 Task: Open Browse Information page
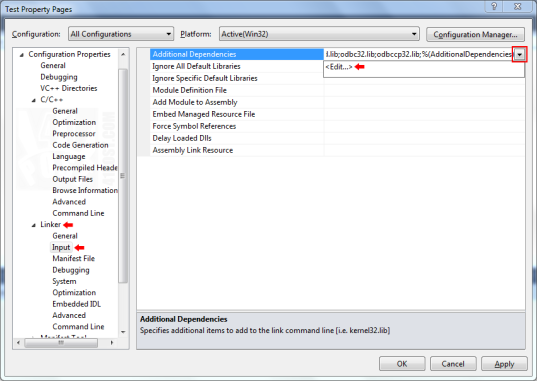pyautogui.click(x=85, y=190)
